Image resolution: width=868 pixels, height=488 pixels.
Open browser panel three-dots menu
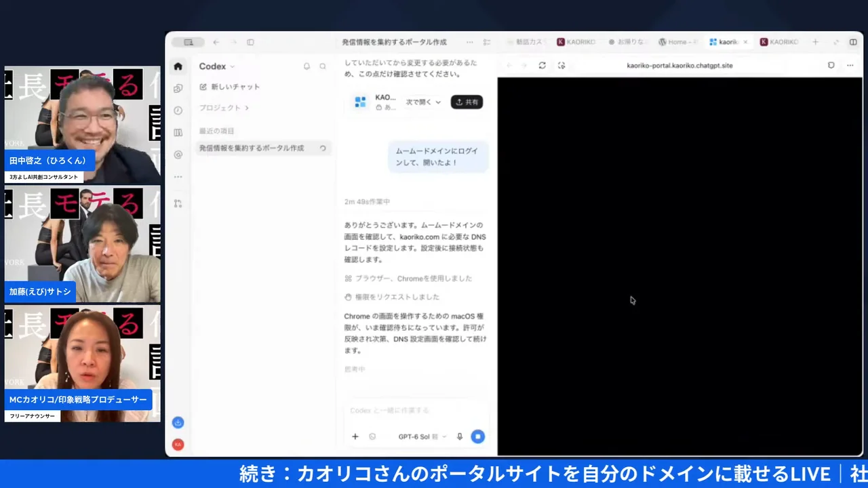tap(850, 66)
